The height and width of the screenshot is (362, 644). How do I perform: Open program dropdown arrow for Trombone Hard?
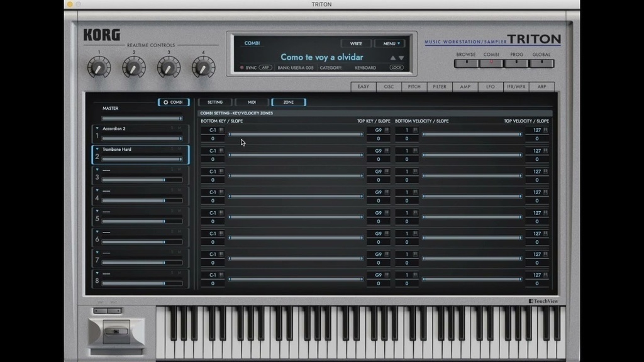point(97,149)
